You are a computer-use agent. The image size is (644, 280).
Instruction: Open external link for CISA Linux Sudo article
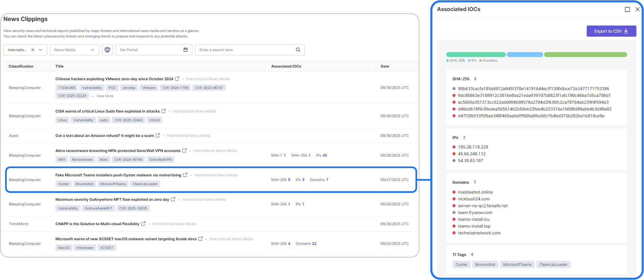(164, 111)
